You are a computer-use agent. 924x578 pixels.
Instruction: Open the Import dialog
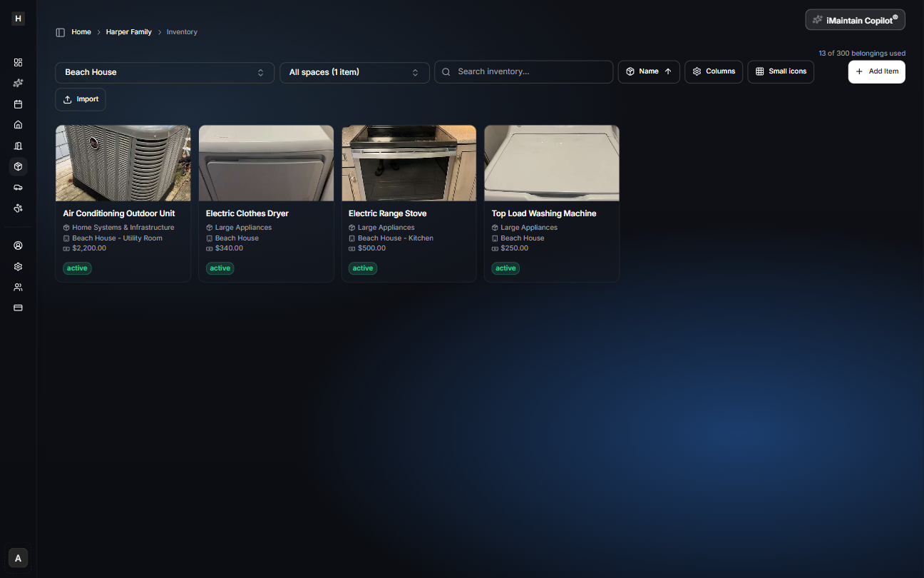coord(80,99)
